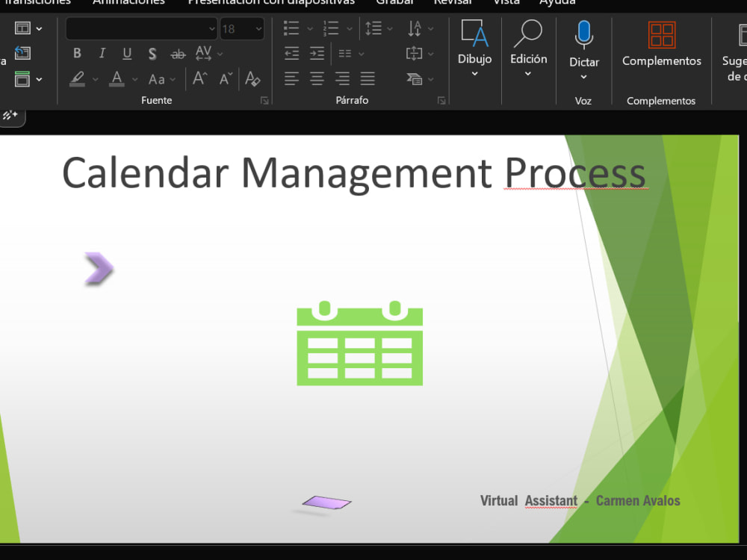747x560 pixels.
Task: Open Presentación con diapositivas tab
Action: pos(271,2)
